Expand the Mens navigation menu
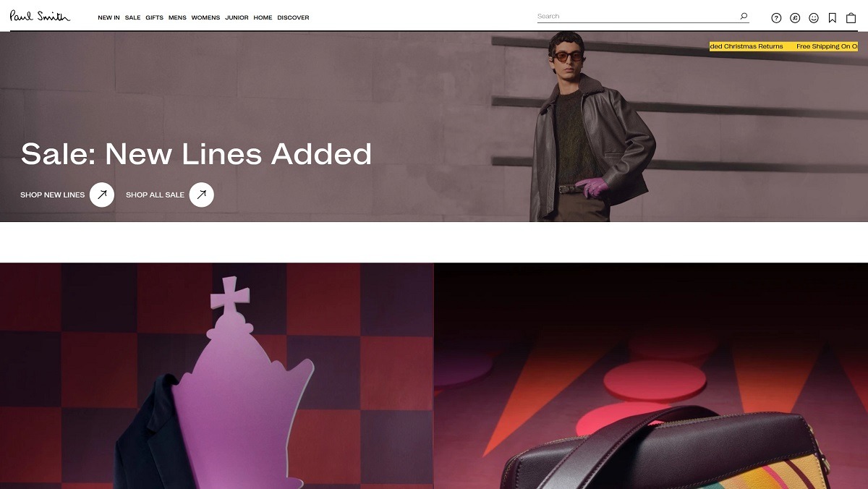Viewport: 868px width, 489px height. pyautogui.click(x=177, y=17)
